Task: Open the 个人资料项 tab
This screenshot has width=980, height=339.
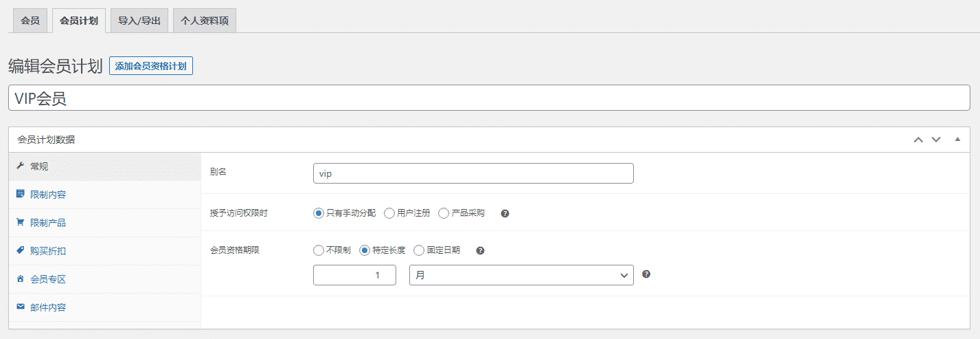Action: pos(205,21)
